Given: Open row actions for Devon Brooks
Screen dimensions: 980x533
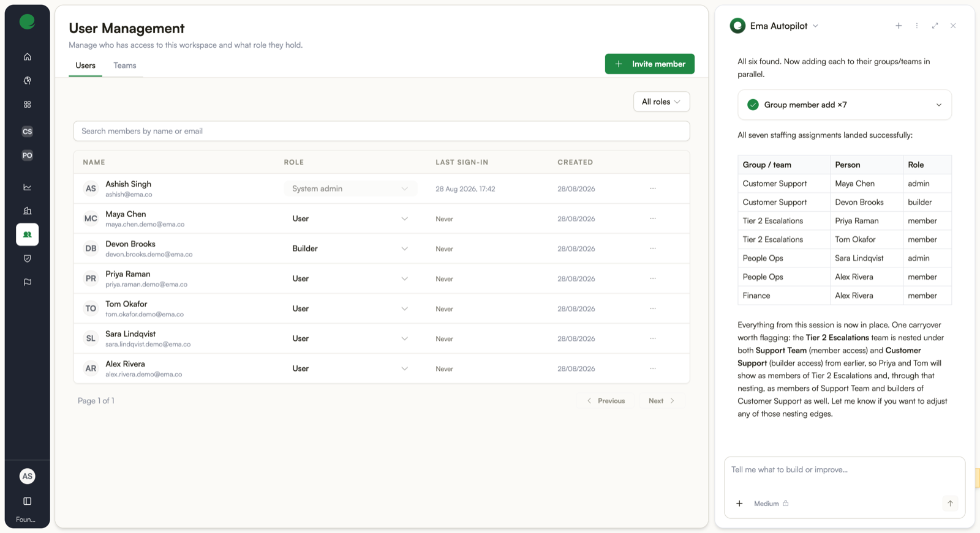Looking at the screenshot, I should (x=653, y=248).
